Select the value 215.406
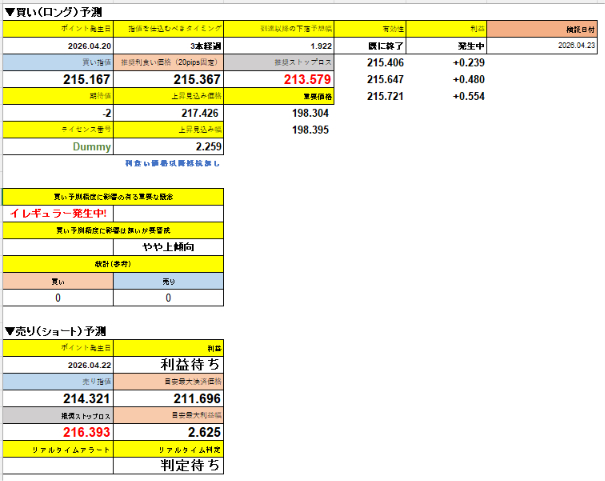This screenshot has height=481, width=605. tap(385, 62)
